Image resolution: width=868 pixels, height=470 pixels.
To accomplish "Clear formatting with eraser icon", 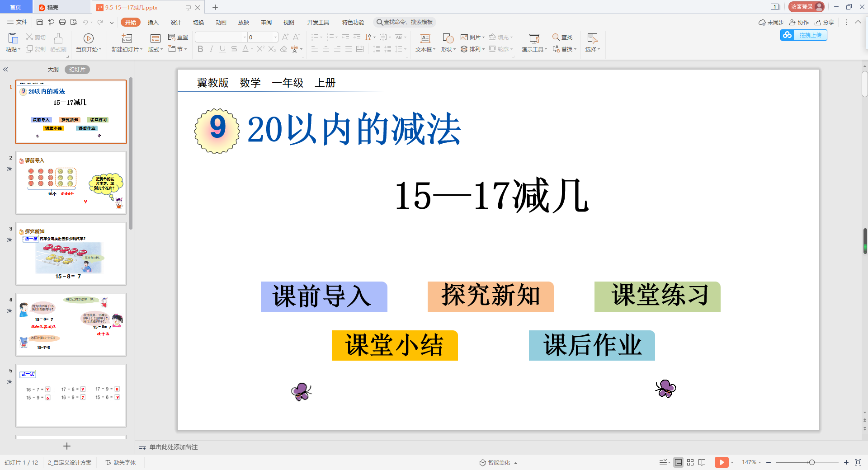I will pos(283,49).
